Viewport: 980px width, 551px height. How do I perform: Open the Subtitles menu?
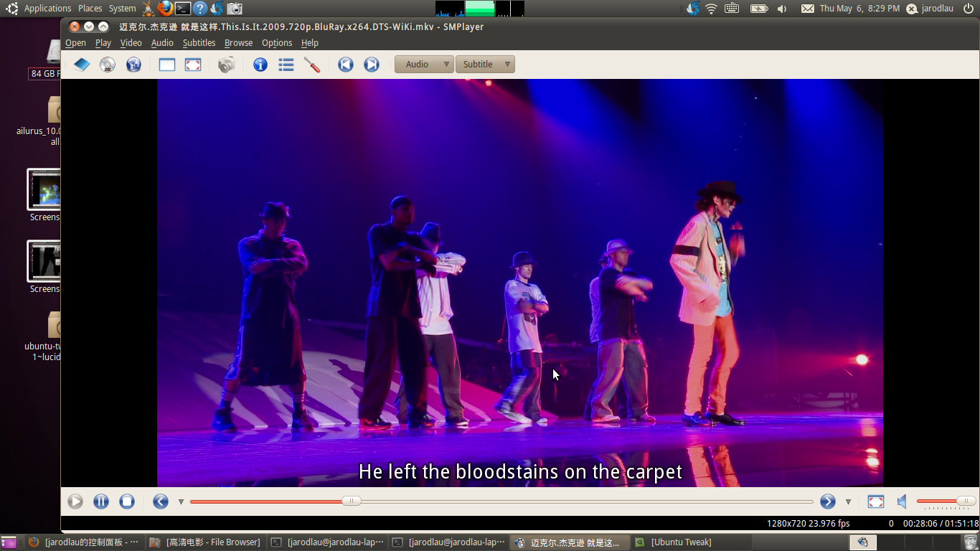[199, 43]
